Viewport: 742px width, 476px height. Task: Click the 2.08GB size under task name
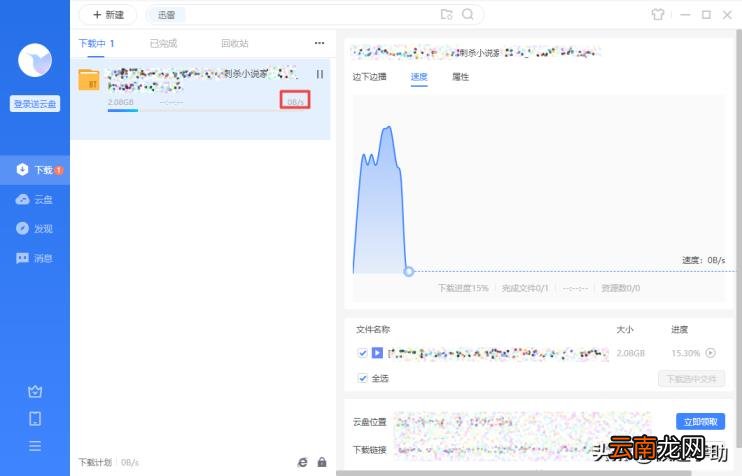121,102
